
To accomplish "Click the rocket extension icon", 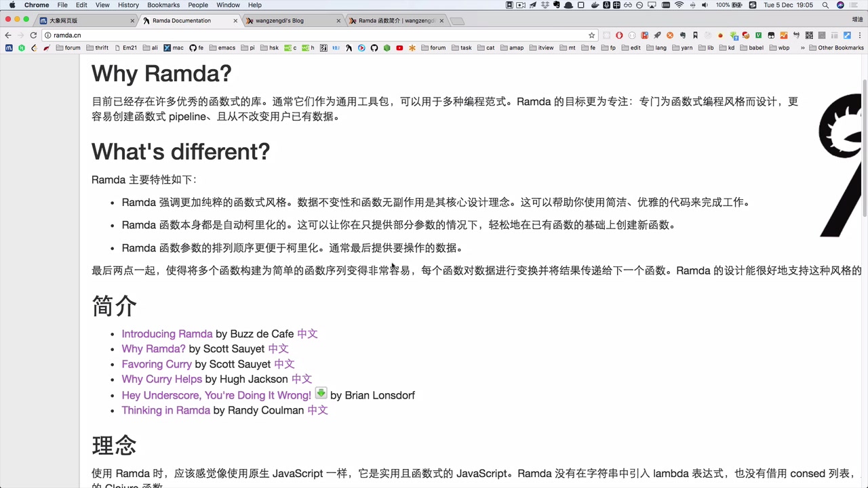I will coord(657,35).
